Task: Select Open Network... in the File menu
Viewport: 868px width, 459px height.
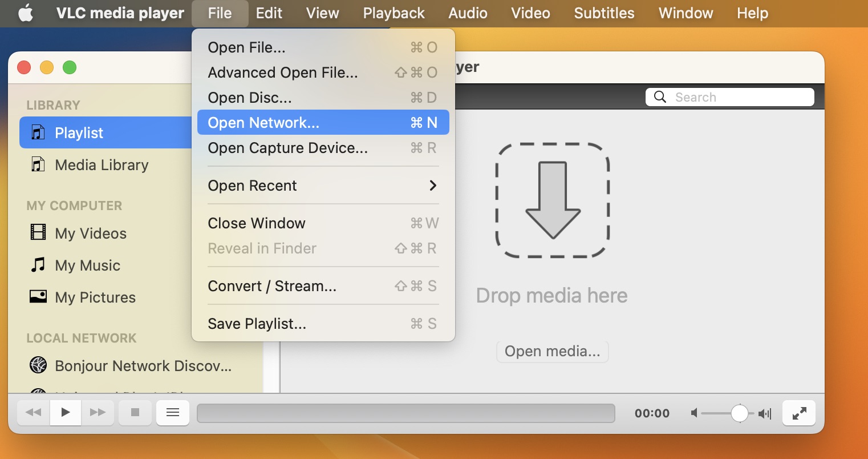Action: click(323, 123)
